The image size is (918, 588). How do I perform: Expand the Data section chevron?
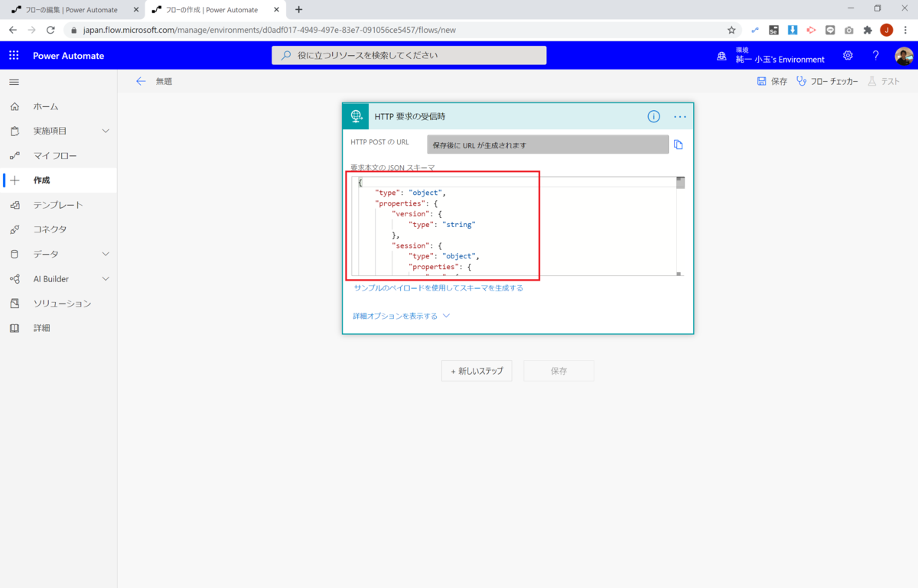(106, 254)
